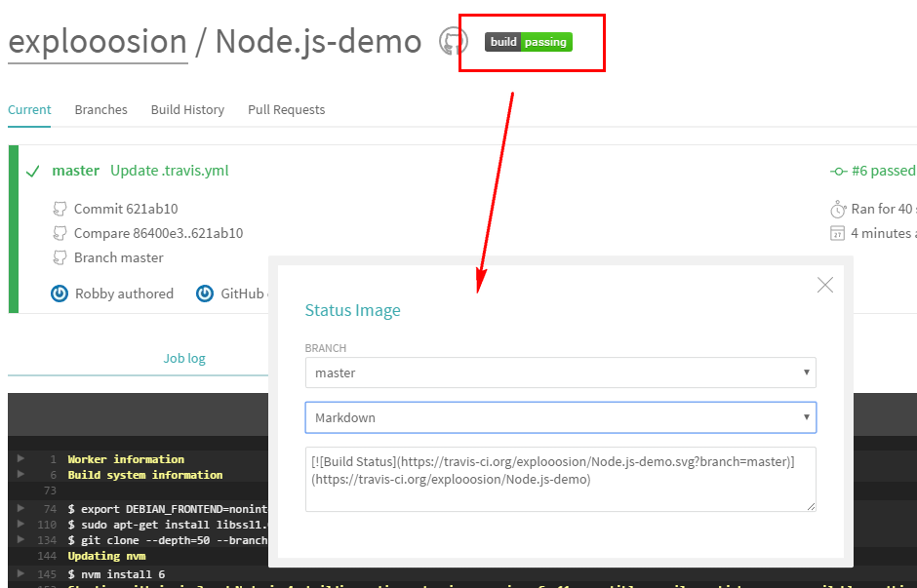Open the #6 passed build link
Viewport: 917px width, 588px height.
pos(884,171)
